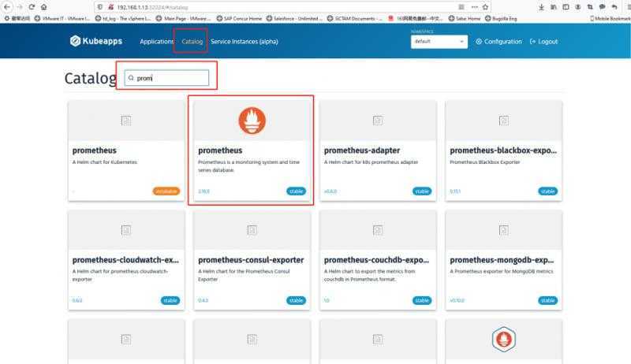Viewport: 631px width, 364px height.
Task: Open the Mobile Bookmarks folder
Action: point(610,18)
